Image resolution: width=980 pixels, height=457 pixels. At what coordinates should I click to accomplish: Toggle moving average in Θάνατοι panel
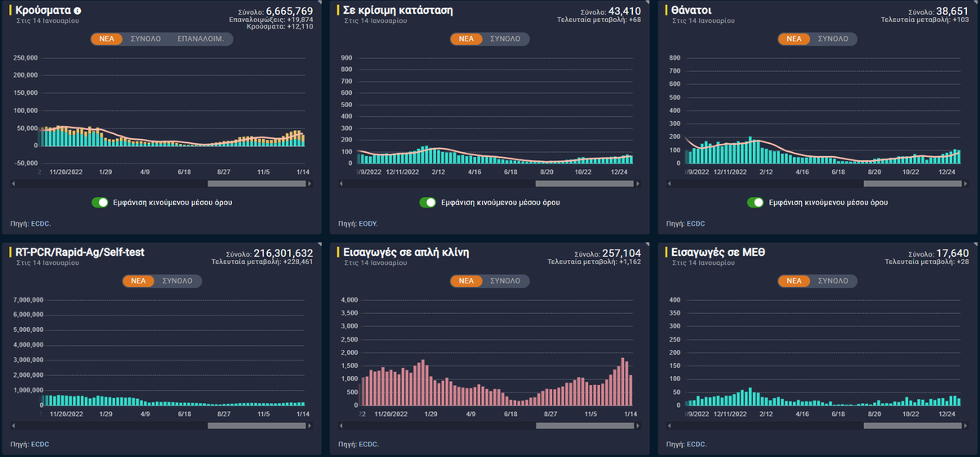[755, 202]
